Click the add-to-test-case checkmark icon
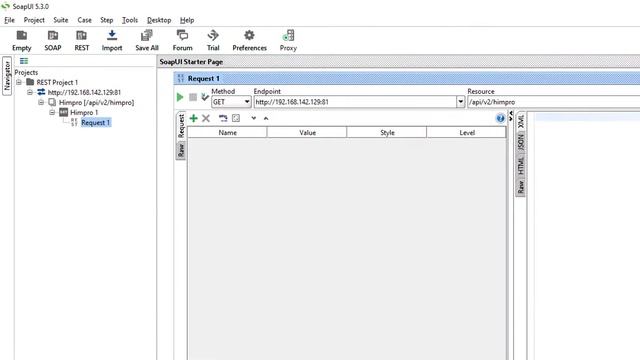 point(205,97)
